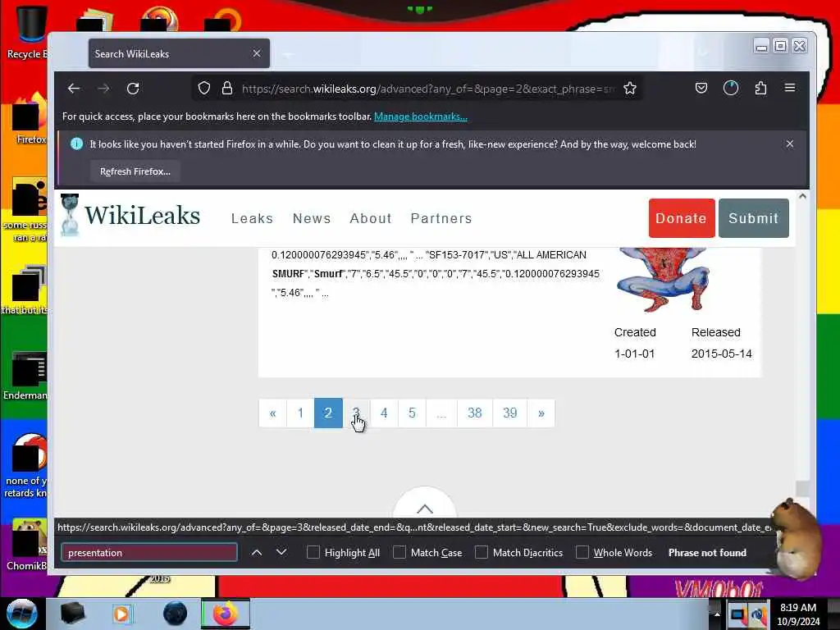Open the About menu item

[x=371, y=218]
